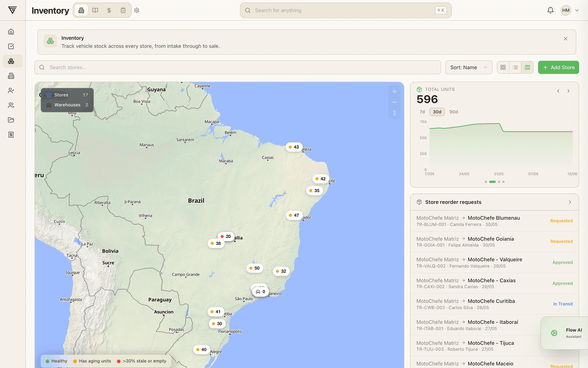This screenshot has width=588, height=368.
Task: Select the 7d time range
Action: click(x=422, y=112)
